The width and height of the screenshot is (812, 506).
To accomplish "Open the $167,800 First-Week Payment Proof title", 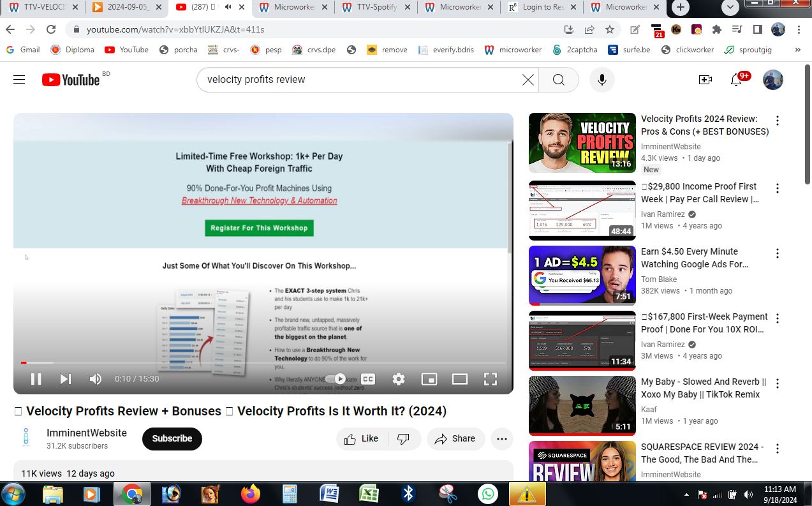I will (704, 323).
